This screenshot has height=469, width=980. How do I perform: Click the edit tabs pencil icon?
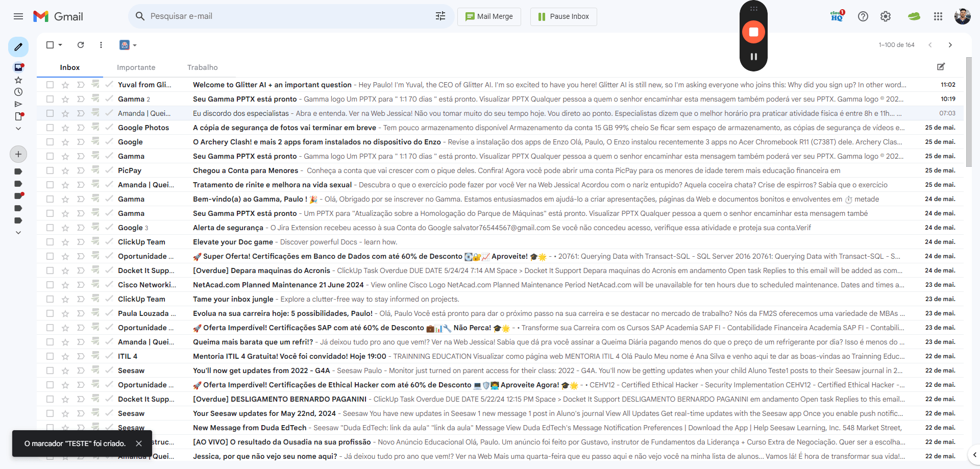(941, 67)
